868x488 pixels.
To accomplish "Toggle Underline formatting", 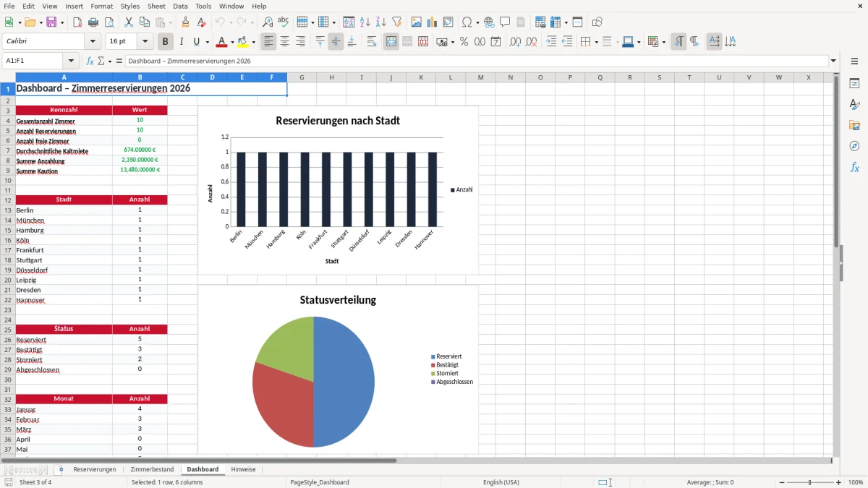I will 197,42.
